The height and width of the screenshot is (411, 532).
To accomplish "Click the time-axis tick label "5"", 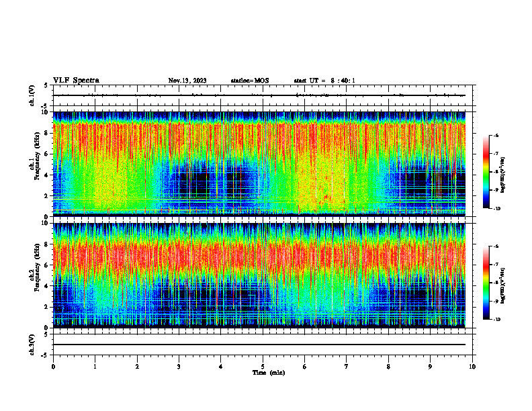I will (263, 367).
